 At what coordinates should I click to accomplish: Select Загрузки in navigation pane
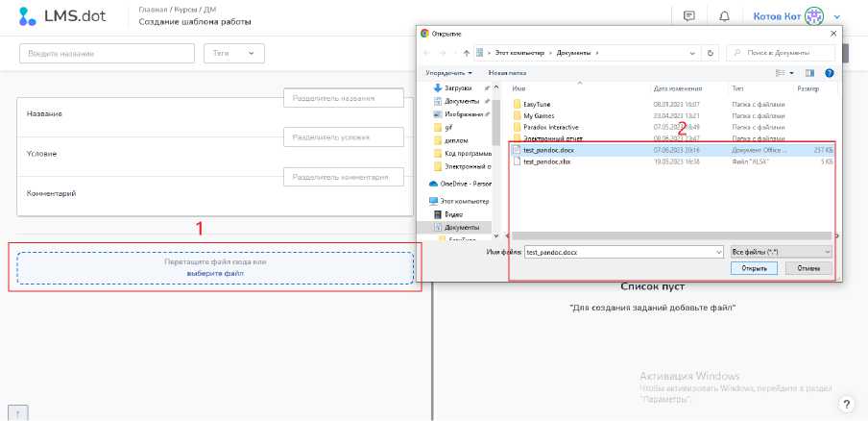tap(458, 88)
